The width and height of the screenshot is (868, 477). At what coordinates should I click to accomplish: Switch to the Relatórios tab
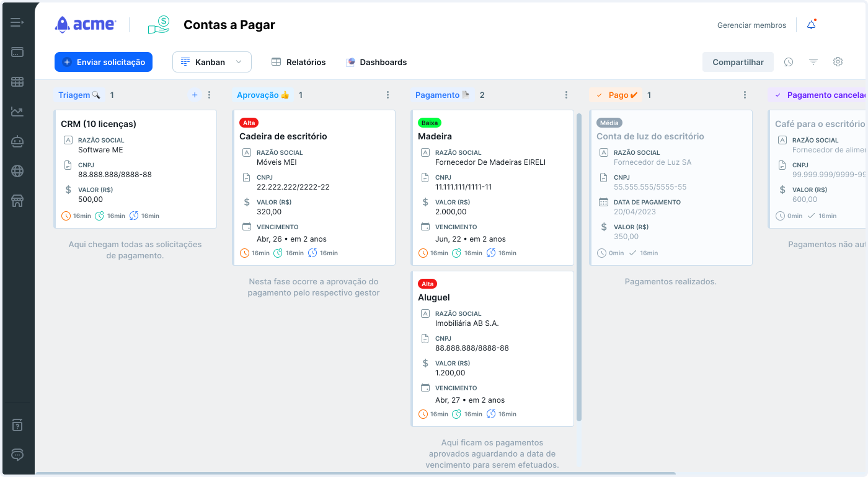coord(299,62)
